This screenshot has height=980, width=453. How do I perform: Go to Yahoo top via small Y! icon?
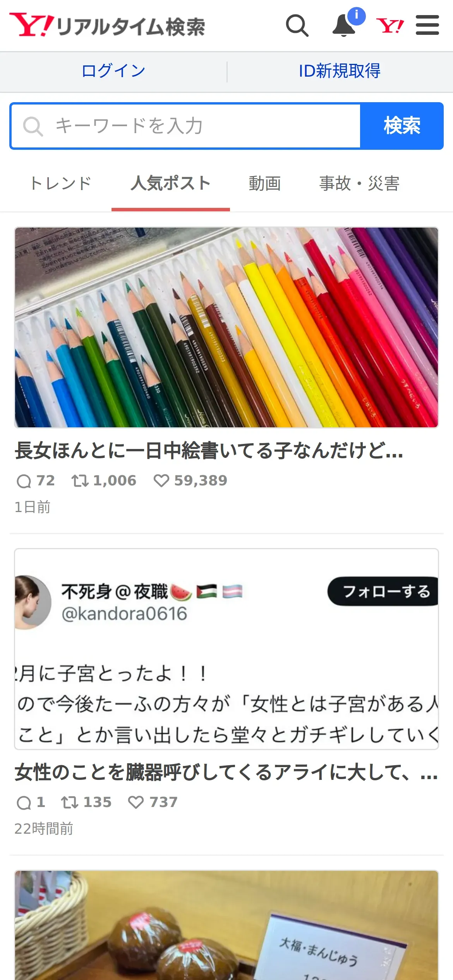click(390, 26)
